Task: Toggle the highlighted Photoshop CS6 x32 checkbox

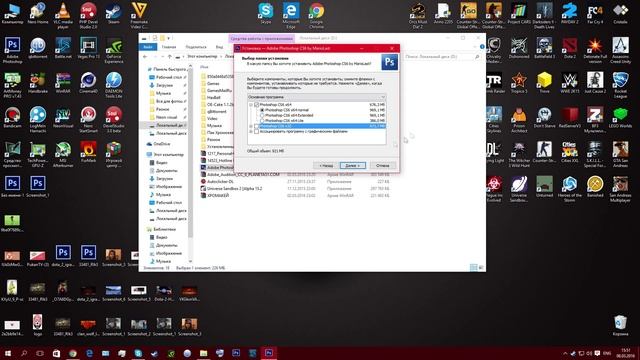Action: (x=256, y=126)
